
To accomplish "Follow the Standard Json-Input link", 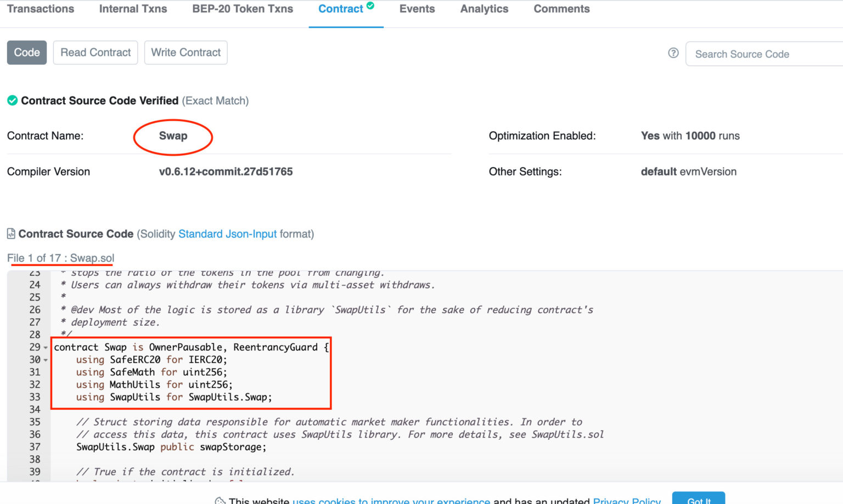I will click(227, 234).
